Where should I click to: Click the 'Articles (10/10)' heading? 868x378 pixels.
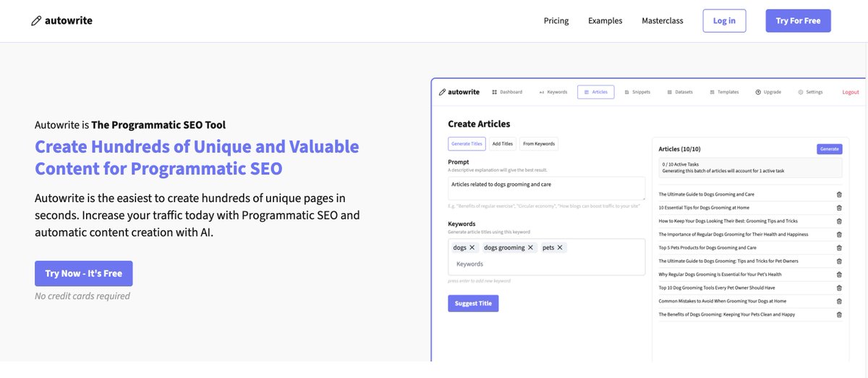coord(679,149)
